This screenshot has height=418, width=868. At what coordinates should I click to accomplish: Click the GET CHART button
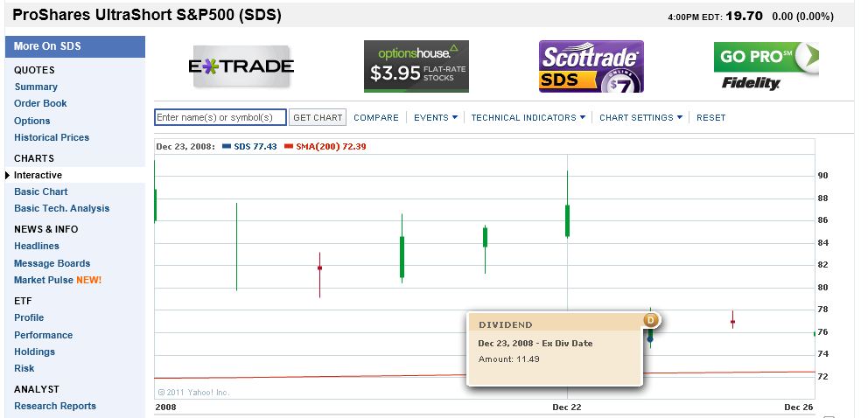point(318,117)
